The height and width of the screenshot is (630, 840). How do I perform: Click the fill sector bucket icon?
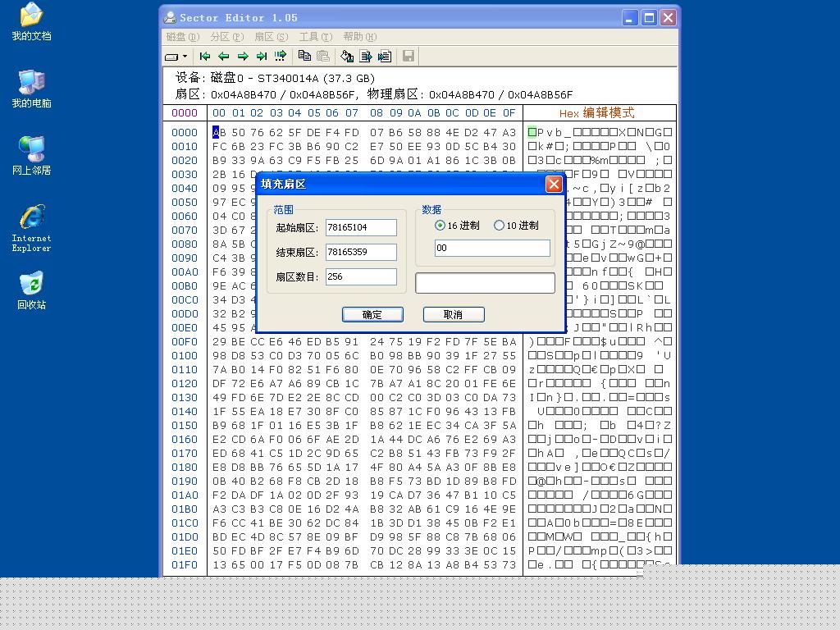click(x=347, y=57)
